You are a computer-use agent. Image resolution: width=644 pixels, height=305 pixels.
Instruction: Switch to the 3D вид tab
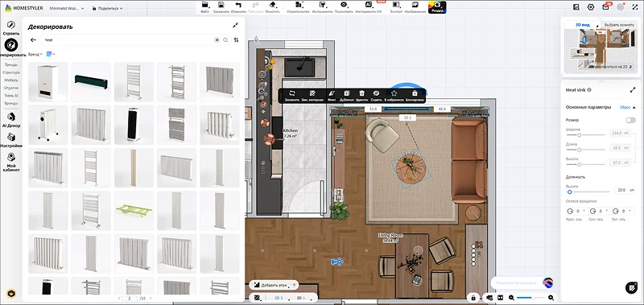[x=582, y=25]
